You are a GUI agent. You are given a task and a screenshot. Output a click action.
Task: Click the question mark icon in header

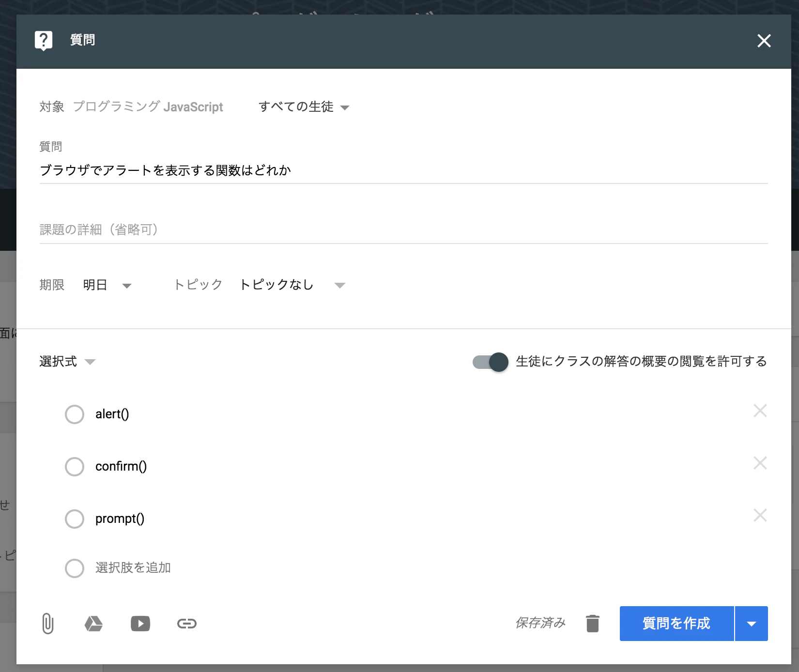coord(44,41)
